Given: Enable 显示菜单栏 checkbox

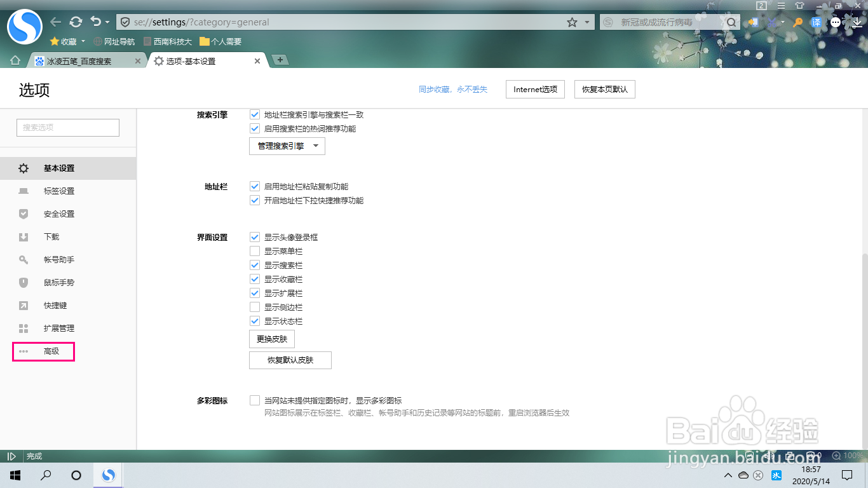Looking at the screenshot, I should (x=254, y=251).
